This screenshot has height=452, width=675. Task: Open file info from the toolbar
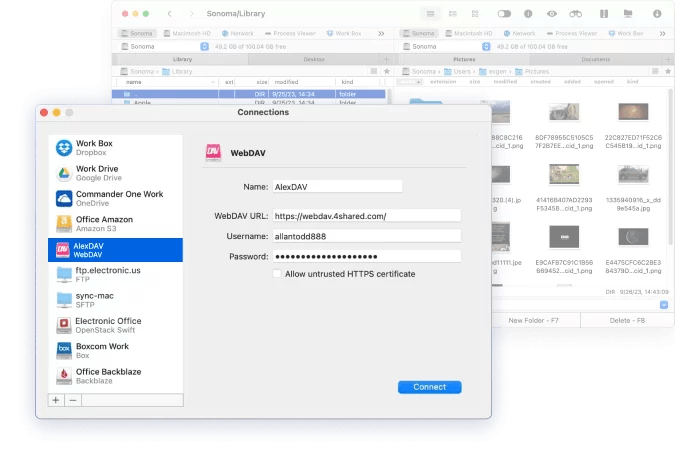(x=528, y=14)
